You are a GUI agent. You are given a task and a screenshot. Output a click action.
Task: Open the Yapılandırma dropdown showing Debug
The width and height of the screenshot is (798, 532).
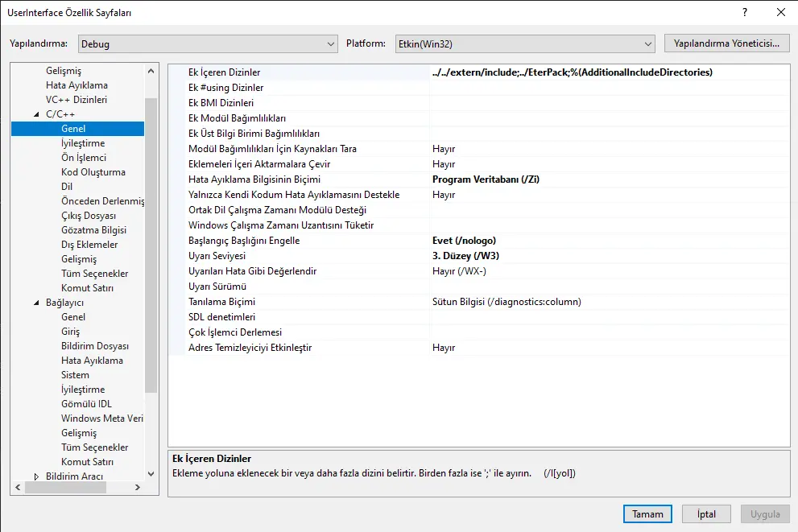click(x=208, y=44)
